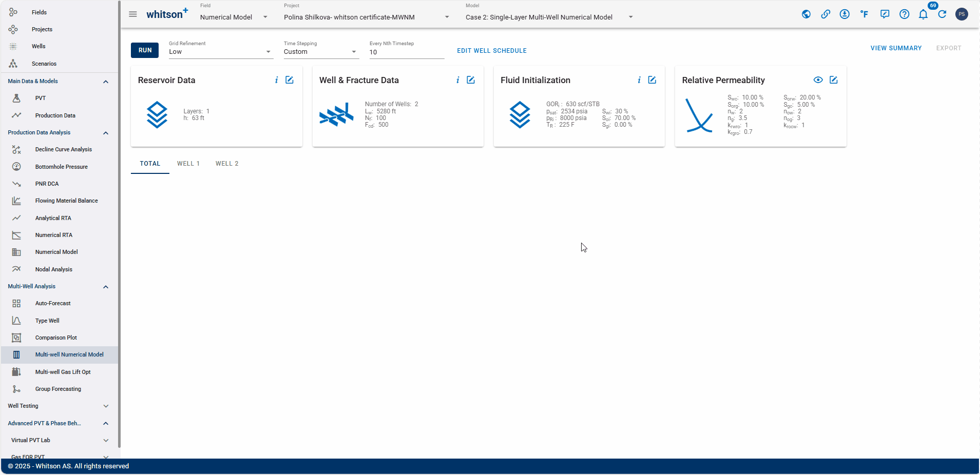Toggle the °F temperature units icon

tap(864, 14)
